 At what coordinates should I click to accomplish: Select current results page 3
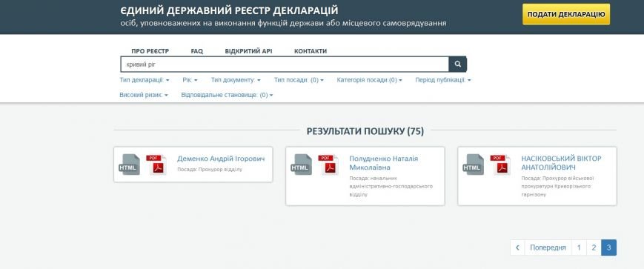click(x=608, y=248)
